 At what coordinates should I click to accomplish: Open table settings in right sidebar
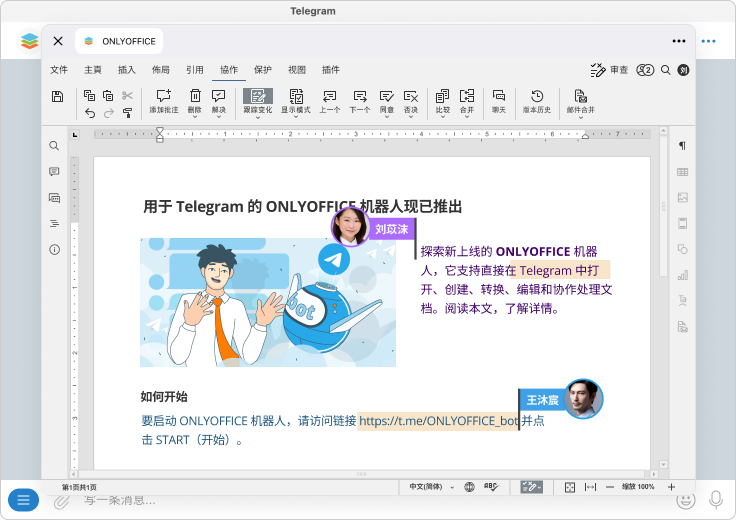682,172
